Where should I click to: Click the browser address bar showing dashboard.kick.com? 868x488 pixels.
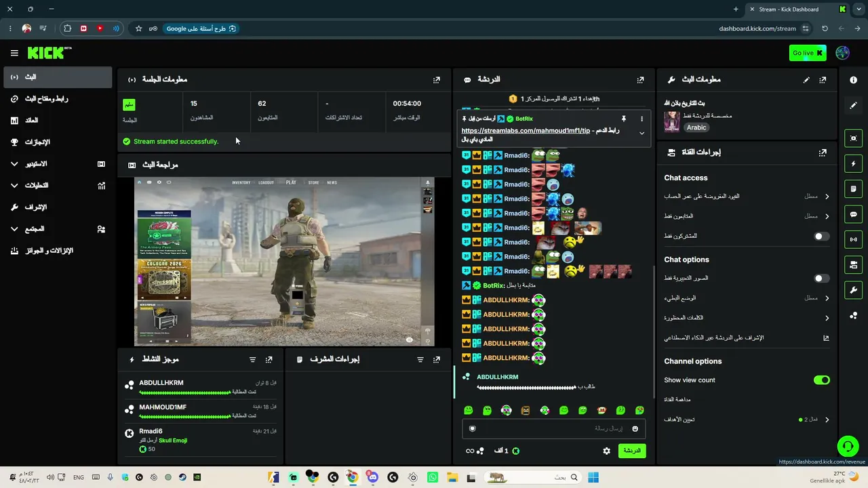(757, 28)
